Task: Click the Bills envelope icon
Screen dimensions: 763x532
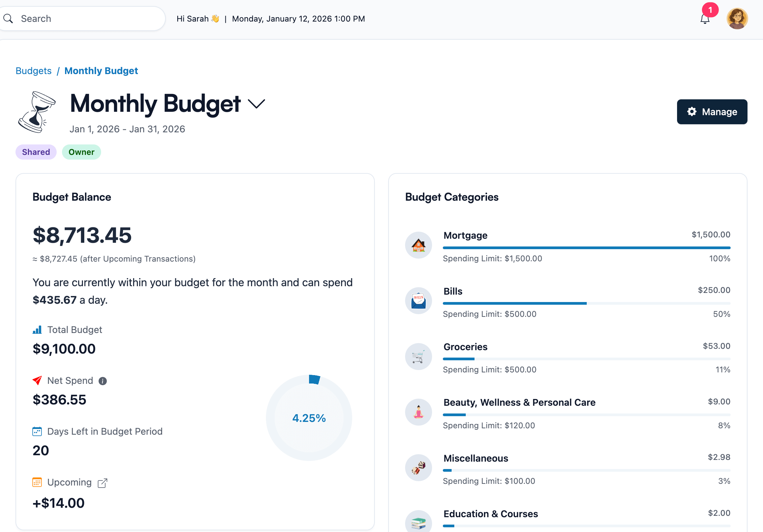Action: click(418, 300)
